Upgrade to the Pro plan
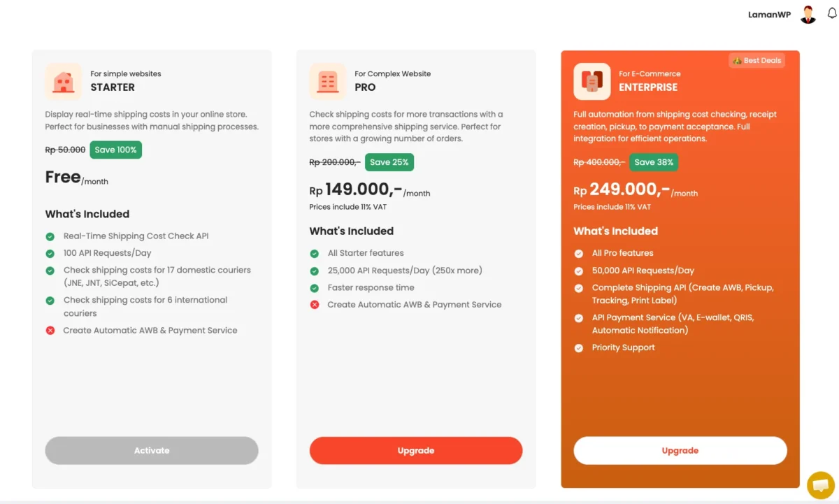Viewport: 839px width, 504px height. point(415,450)
